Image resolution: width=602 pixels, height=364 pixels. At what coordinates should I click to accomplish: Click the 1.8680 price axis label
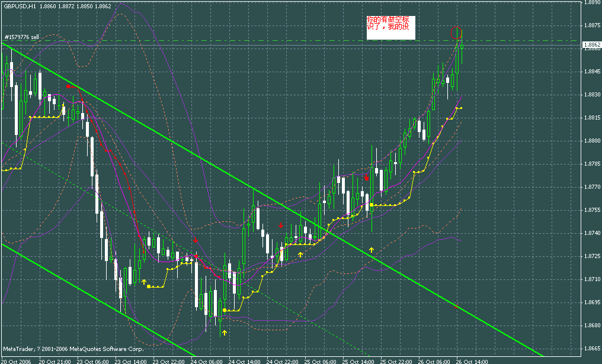[592, 326]
